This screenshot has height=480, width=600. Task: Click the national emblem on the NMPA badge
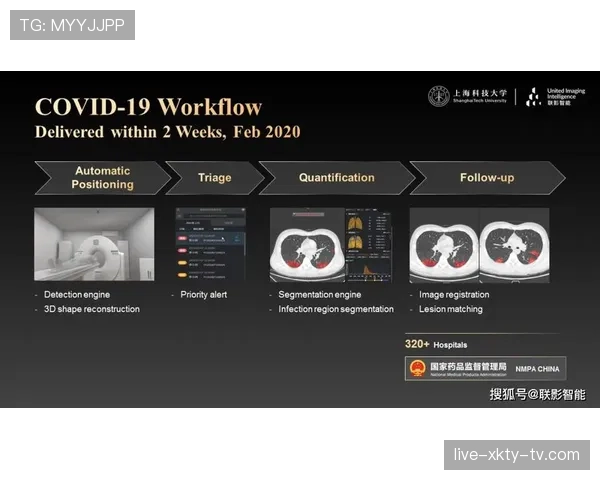pyautogui.click(x=417, y=368)
